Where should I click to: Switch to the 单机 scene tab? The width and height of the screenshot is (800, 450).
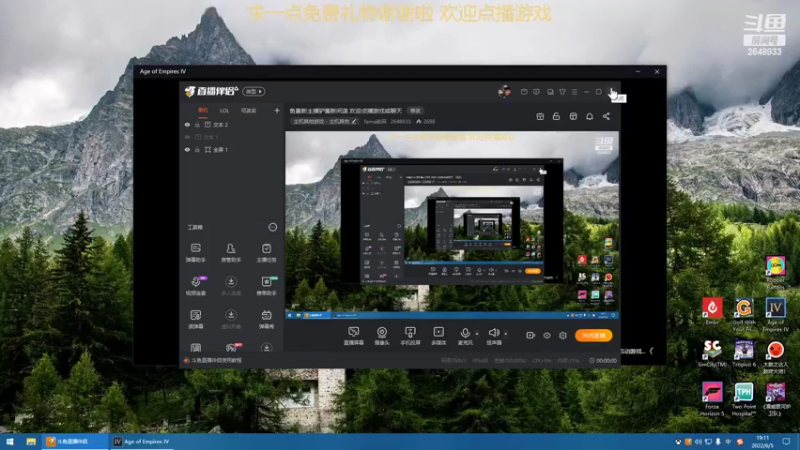tap(203, 110)
